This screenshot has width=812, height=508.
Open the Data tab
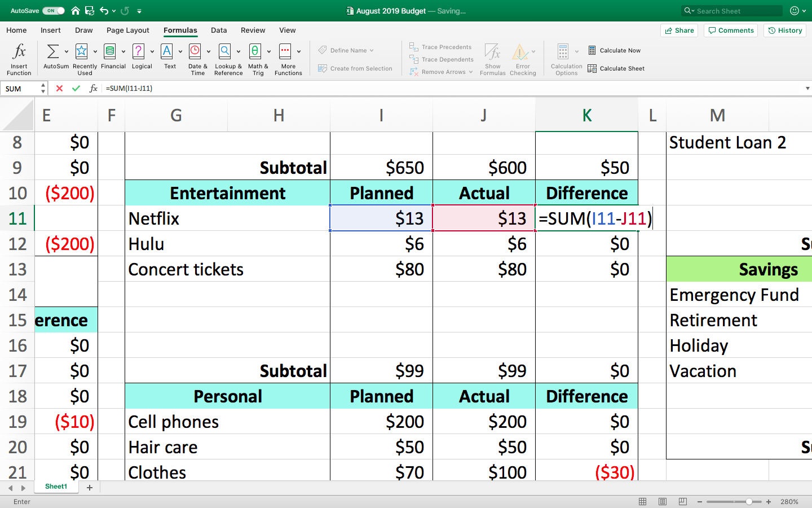[219, 30]
